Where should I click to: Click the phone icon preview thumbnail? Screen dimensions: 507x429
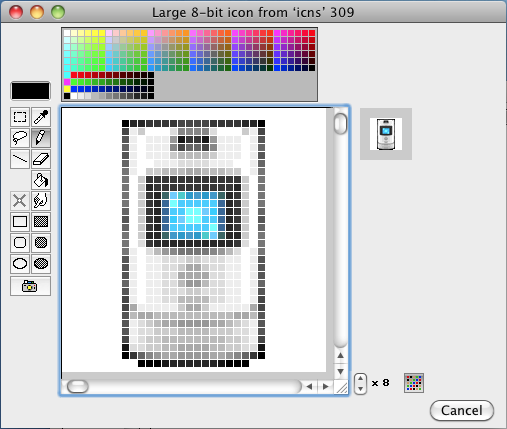click(x=386, y=134)
